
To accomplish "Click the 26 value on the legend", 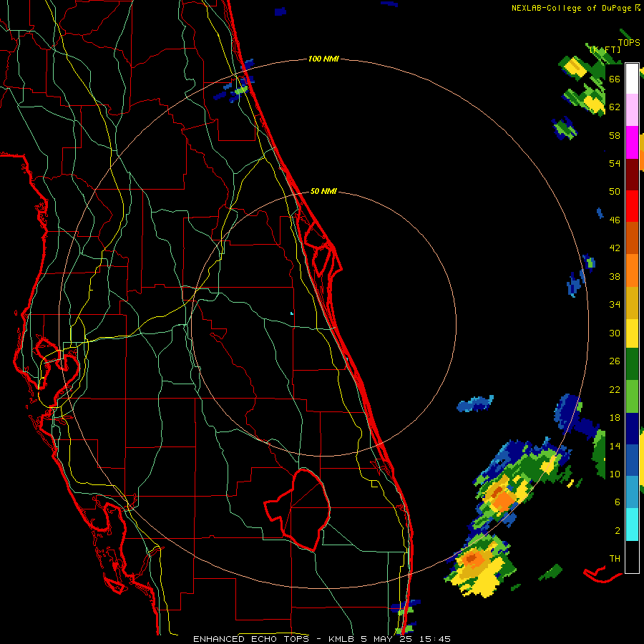I will coord(615,361).
